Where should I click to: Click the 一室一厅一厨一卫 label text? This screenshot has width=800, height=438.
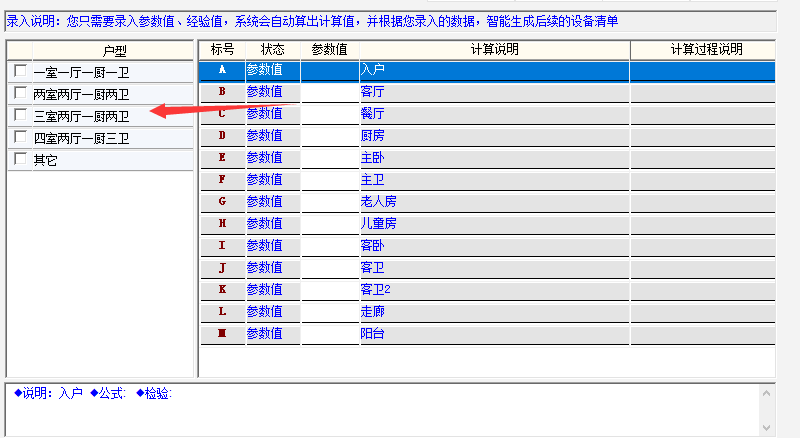(81, 72)
